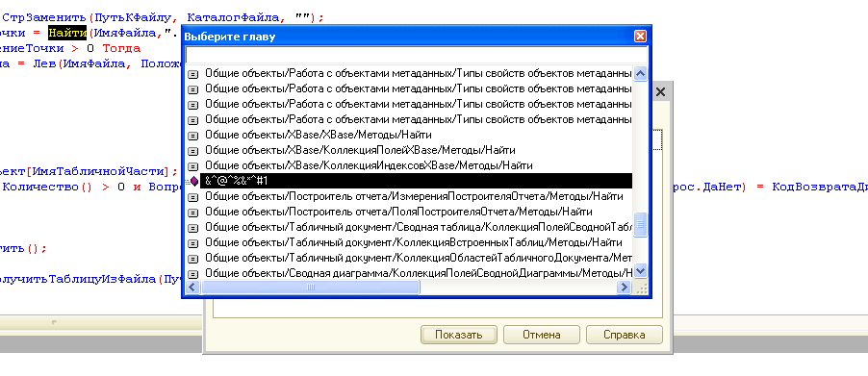Image resolution: width=868 pixels, height=376 pixels.
Task: Click highlighted Найти word in code
Action: 67,33
